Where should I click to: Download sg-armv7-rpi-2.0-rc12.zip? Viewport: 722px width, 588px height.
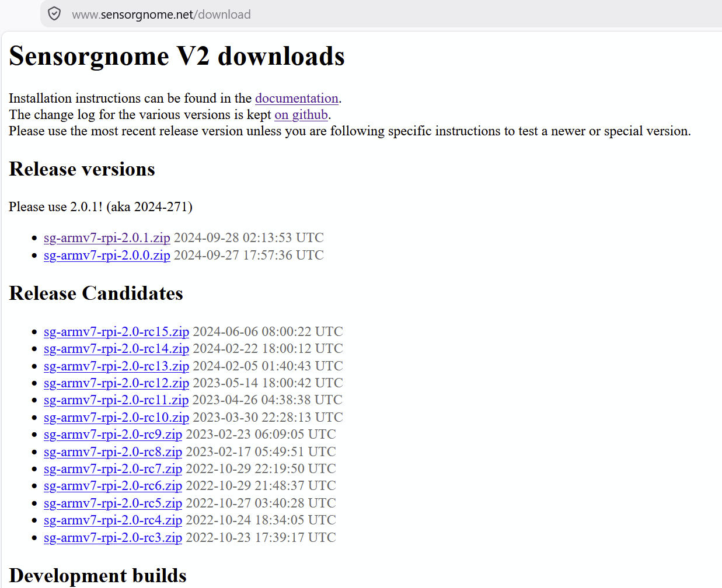116,383
